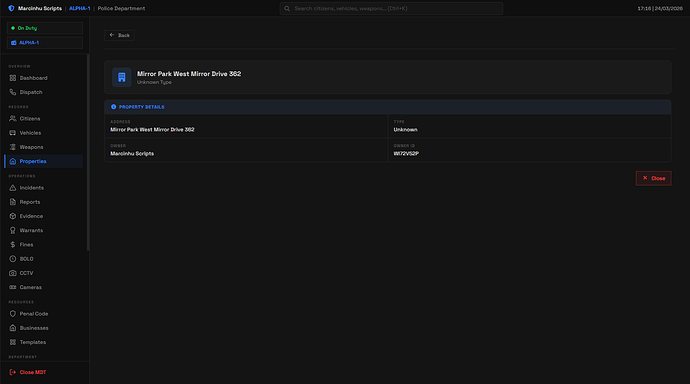Click the Property Details section header
This screenshot has height=384, width=690.
(x=388, y=107)
